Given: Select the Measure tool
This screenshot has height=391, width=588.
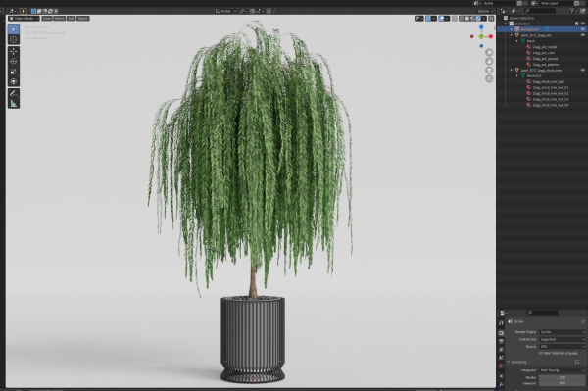Looking at the screenshot, I should [x=14, y=104].
